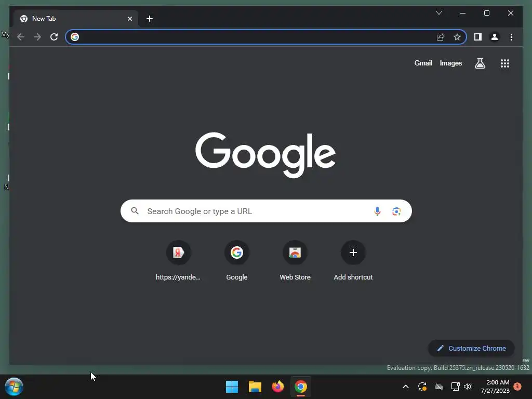Viewport: 532px width, 399px height.
Task: Open Gmail link
Action: [423, 63]
